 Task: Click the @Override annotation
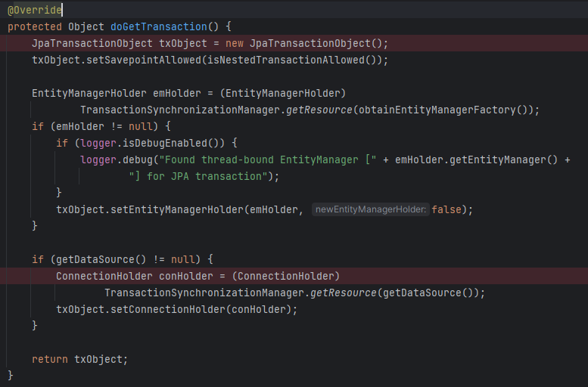click(x=35, y=10)
